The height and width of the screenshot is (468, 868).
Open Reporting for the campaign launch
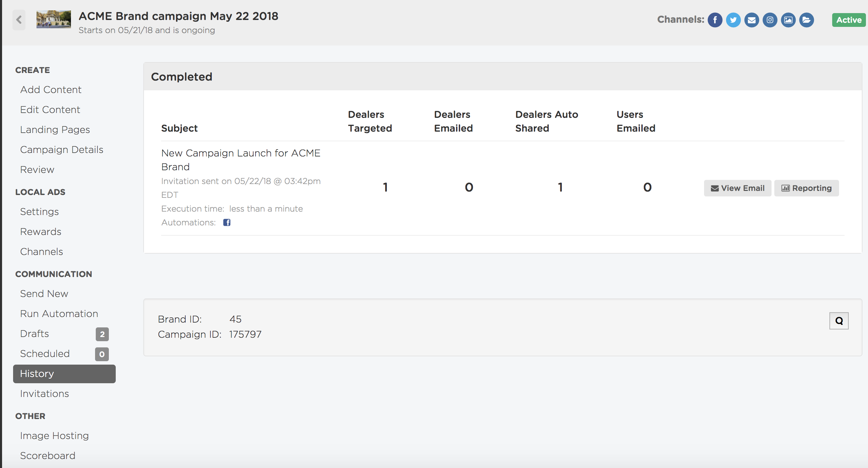806,188
